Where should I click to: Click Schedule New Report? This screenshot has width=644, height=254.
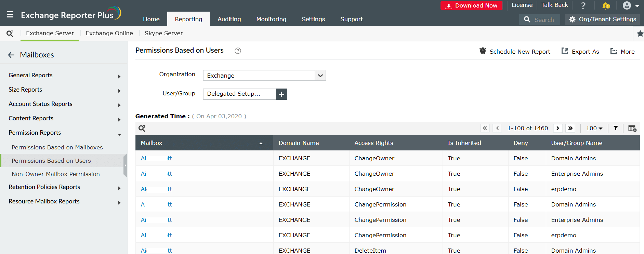[515, 51]
